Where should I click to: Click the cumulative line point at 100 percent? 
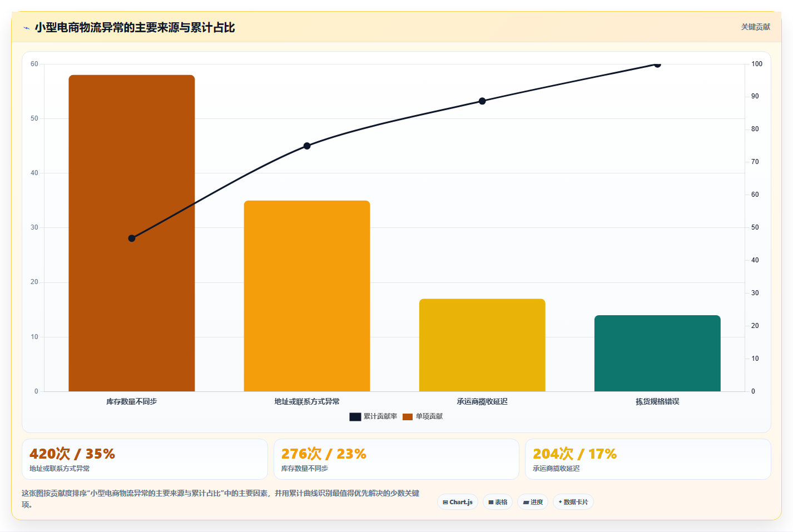657,64
